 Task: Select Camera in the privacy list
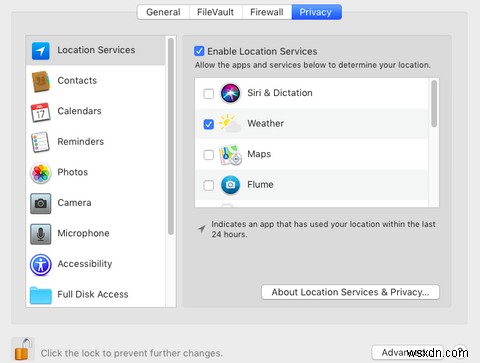[x=96, y=203]
